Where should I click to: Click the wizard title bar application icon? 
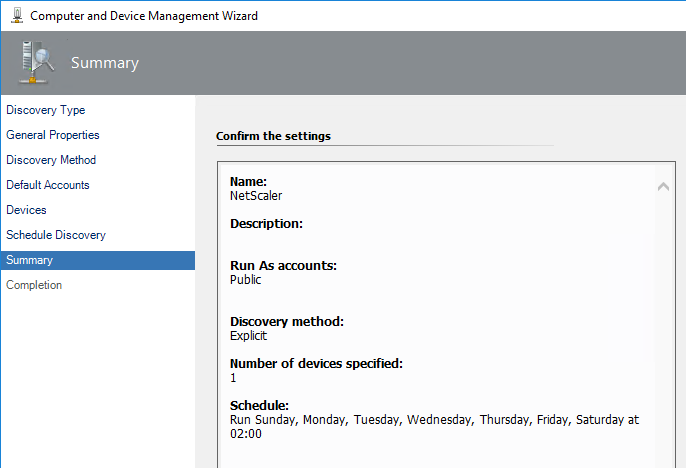pyautogui.click(x=17, y=16)
